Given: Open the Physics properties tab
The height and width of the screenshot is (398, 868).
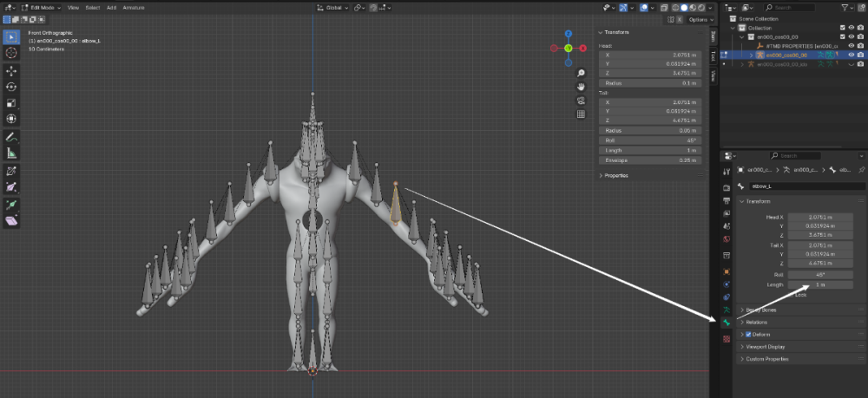Looking at the screenshot, I should (x=727, y=284).
